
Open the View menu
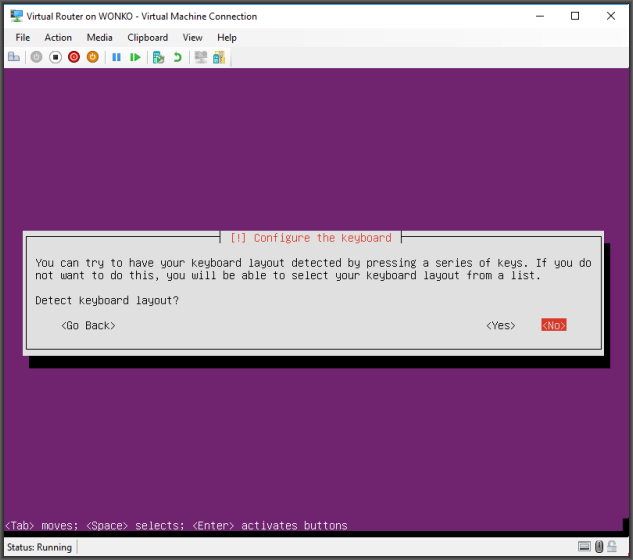tap(193, 38)
